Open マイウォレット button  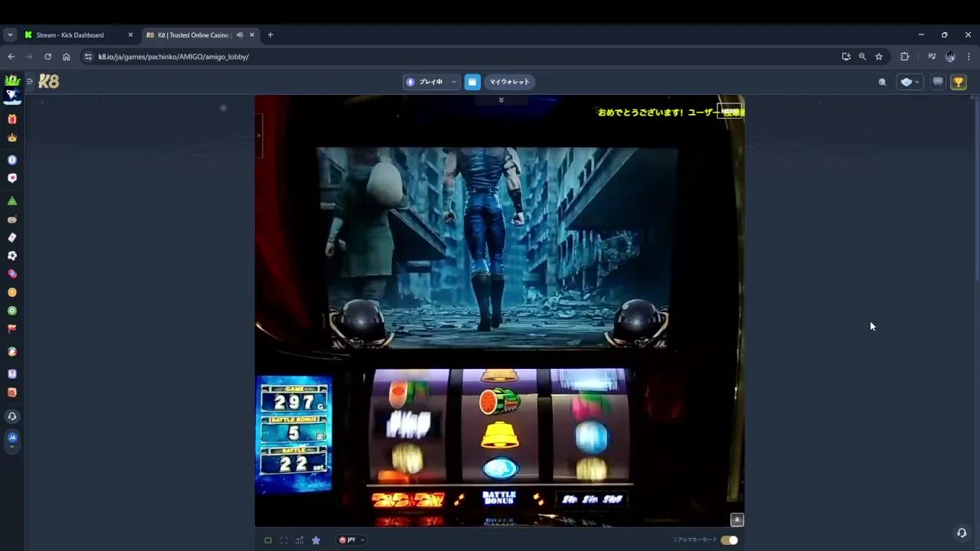(x=509, y=82)
